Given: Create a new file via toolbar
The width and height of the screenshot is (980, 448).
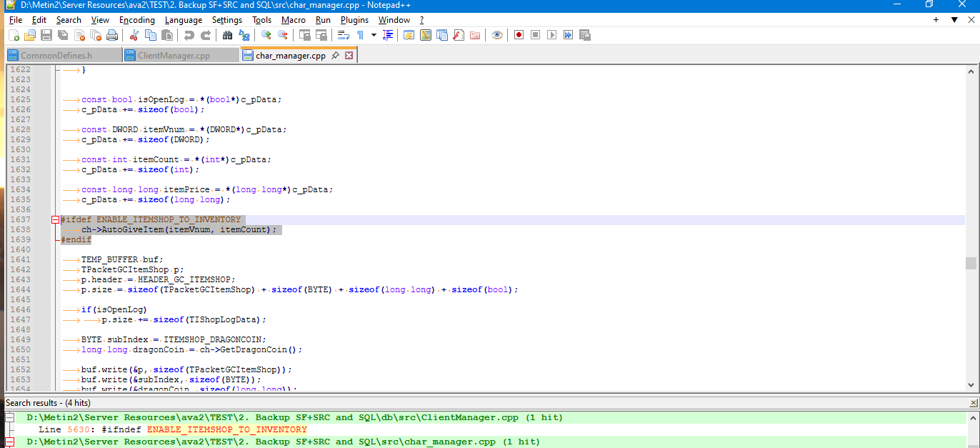Looking at the screenshot, I should [x=14, y=35].
